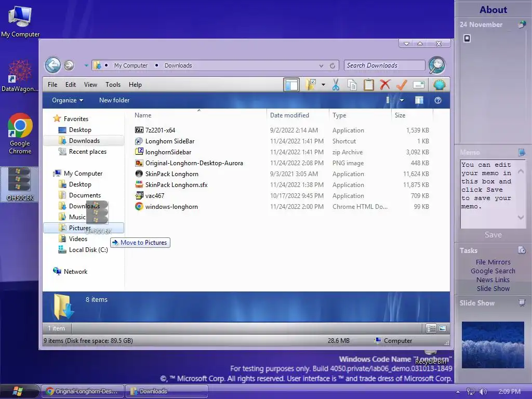Image resolution: width=532 pixels, height=399 pixels.
Task: Click the change view icon
Action: click(x=388, y=100)
